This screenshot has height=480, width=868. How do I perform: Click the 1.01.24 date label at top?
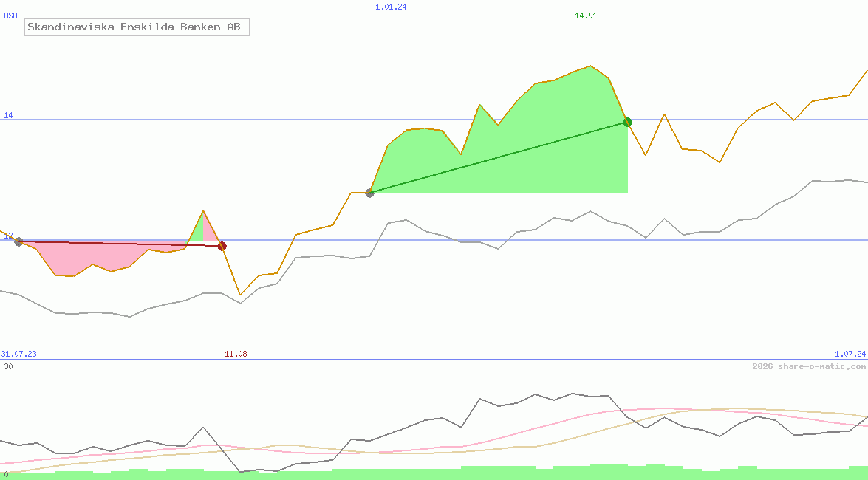tap(391, 7)
